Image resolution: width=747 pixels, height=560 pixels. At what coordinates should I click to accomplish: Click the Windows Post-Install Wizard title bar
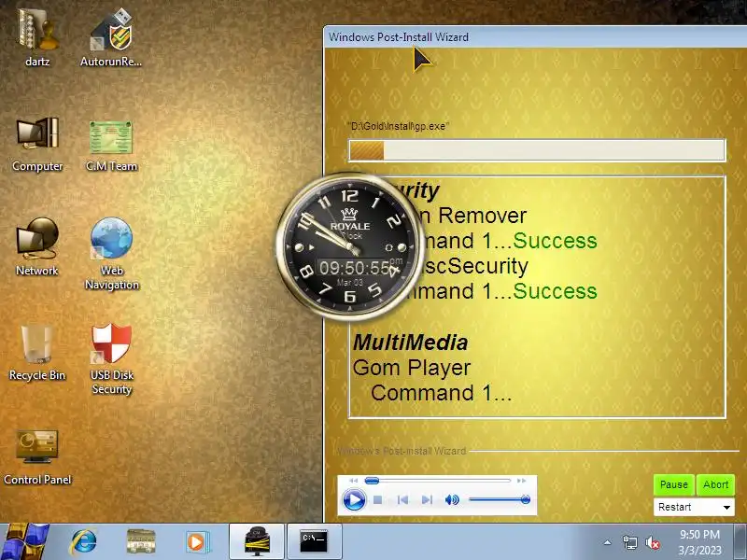tap(534, 36)
